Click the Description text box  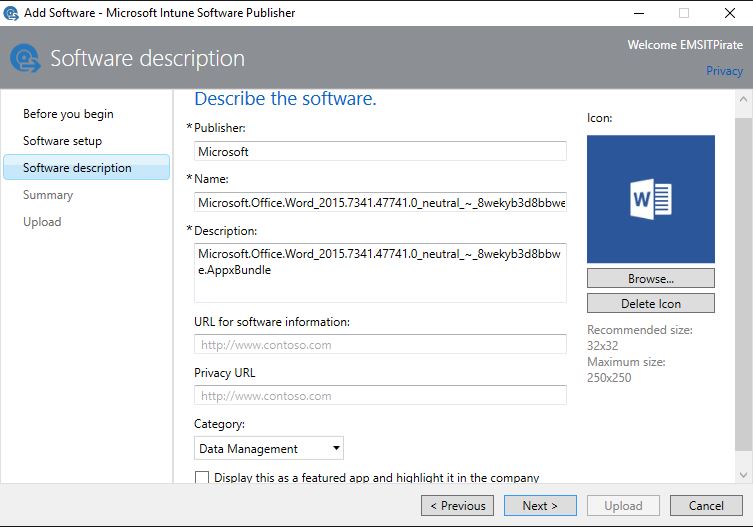point(380,273)
